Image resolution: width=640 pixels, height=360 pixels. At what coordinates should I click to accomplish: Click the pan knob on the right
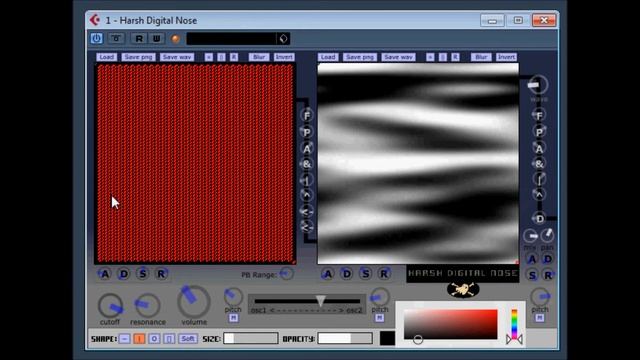point(547,236)
